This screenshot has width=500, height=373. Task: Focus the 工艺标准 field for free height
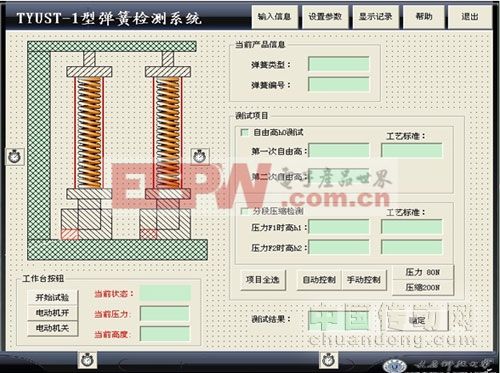[x=412, y=150]
